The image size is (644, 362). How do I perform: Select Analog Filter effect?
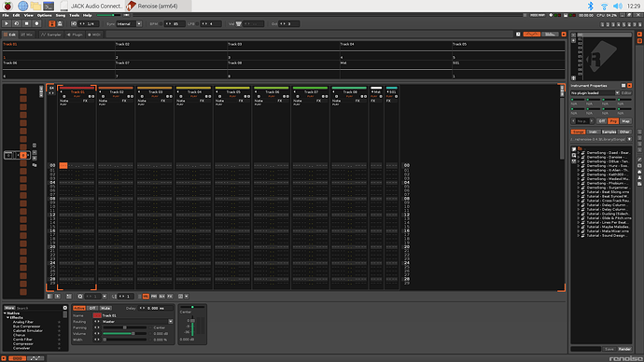[x=23, y=322]
